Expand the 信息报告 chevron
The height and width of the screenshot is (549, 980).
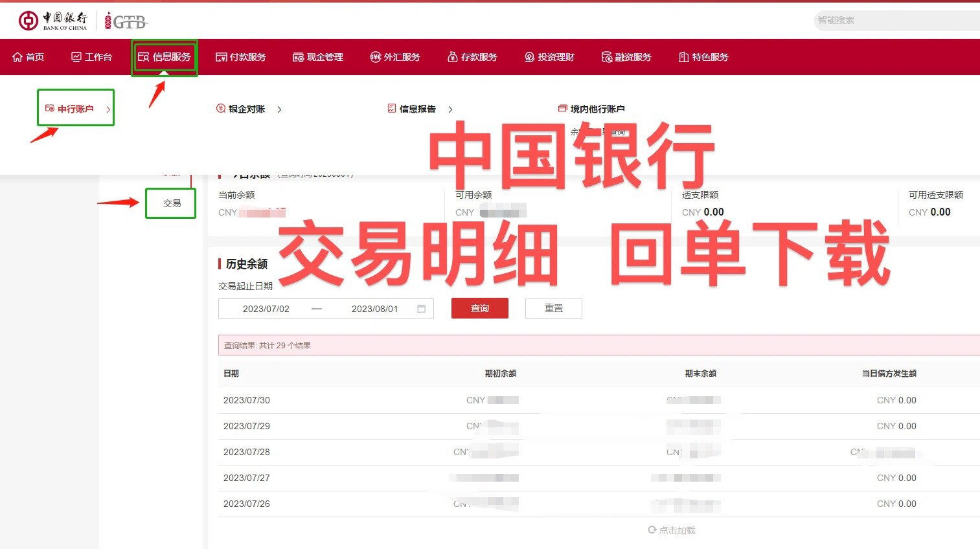(450, 109)
